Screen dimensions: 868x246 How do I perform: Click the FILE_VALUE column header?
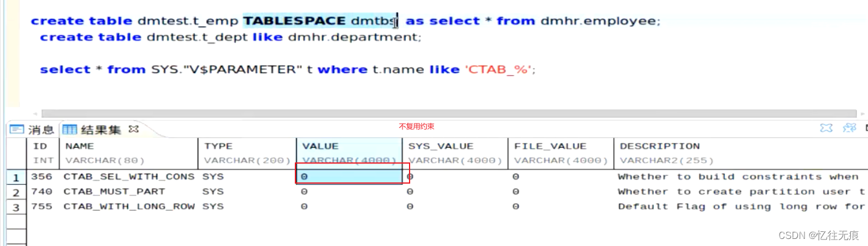(x=561, y=153)
